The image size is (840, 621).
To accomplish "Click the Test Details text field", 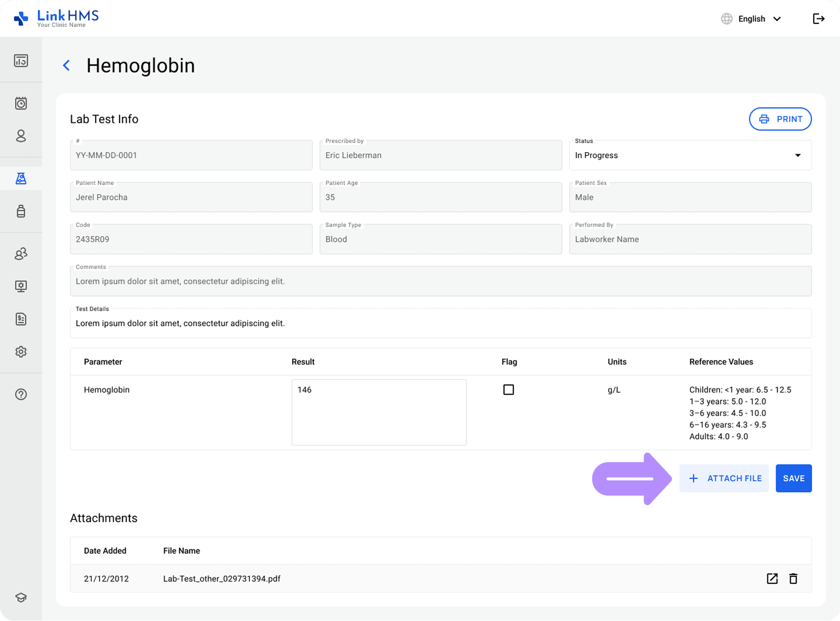I will tap(440, 323).
